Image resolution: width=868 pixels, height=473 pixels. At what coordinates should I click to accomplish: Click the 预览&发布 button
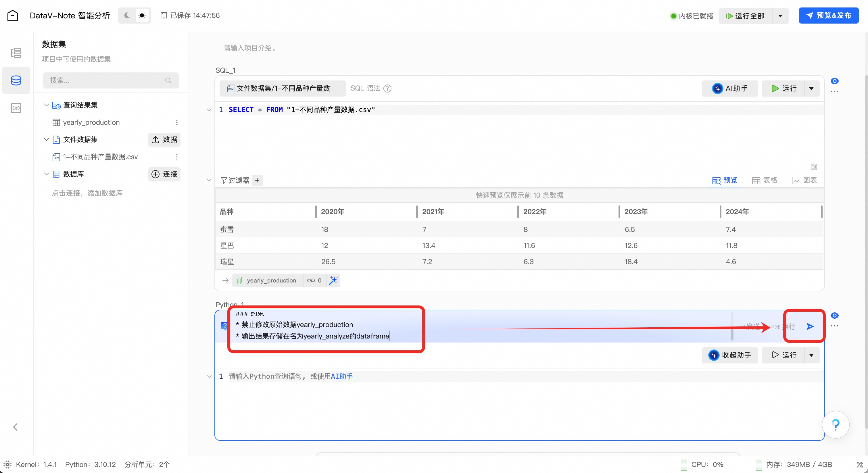(x=828, y=16)
